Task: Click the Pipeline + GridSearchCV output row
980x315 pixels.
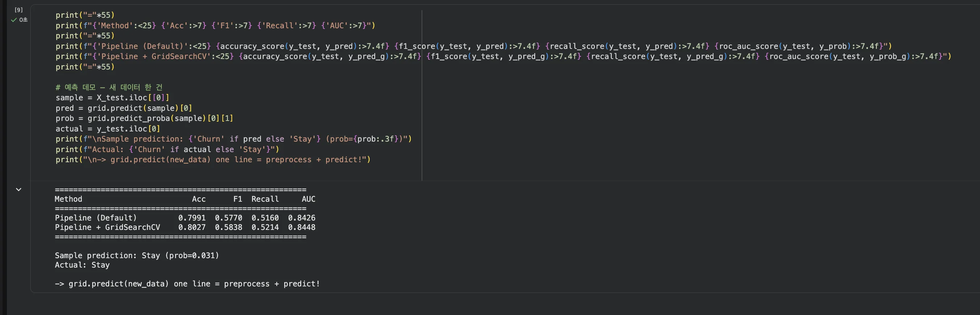Action: point(185,227)
